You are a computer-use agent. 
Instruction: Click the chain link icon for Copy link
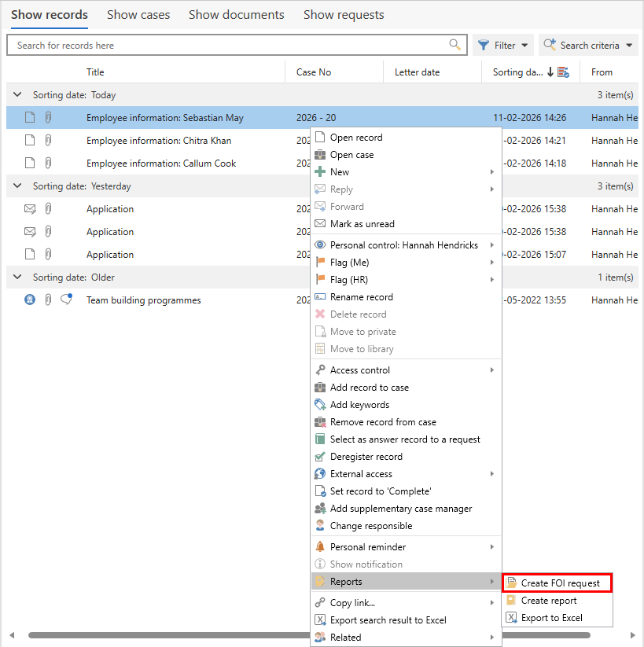(320, 602)
